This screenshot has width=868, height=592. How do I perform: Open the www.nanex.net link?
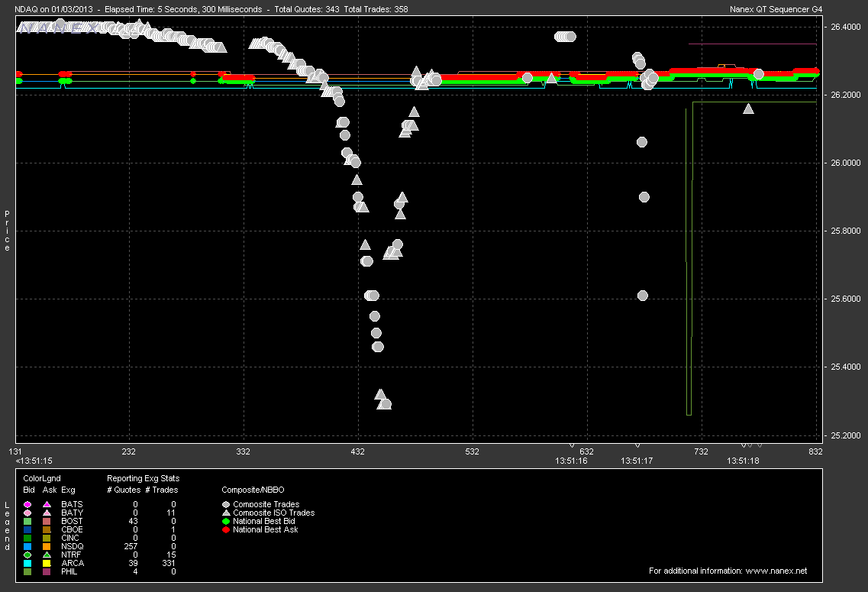[775, 571]
